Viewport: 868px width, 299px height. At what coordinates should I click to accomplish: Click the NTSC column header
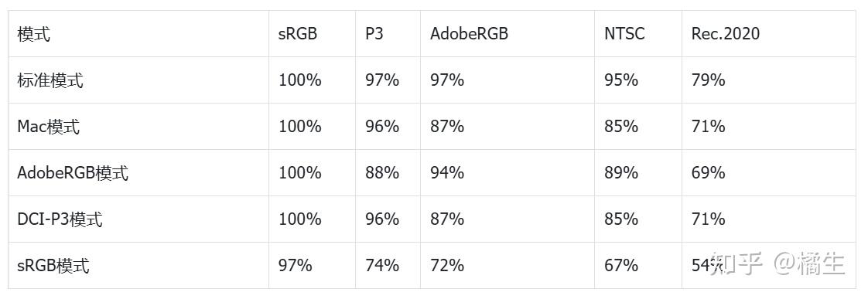click(624, 34)
